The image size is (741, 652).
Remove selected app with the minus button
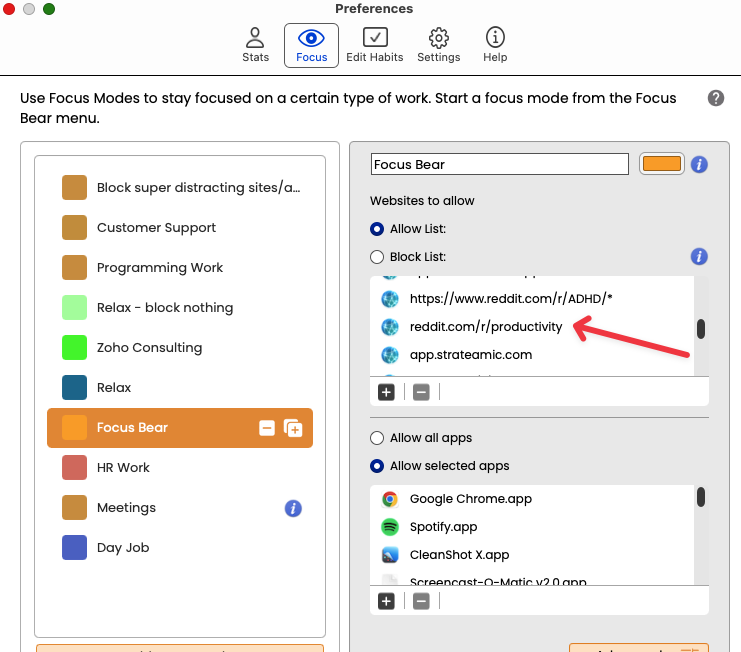pyautogui.click(x=421, y=601)
